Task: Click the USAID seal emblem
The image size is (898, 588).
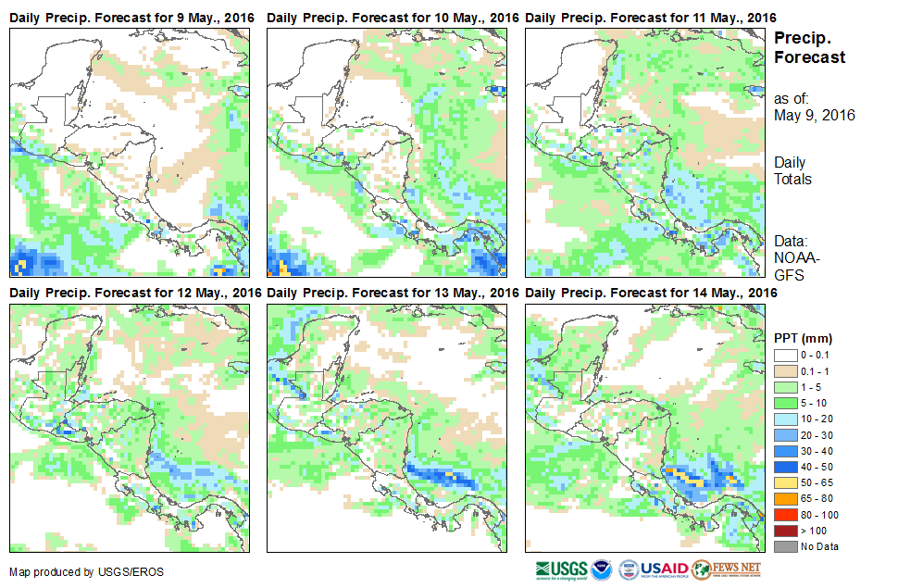Action: click(630, 569)
